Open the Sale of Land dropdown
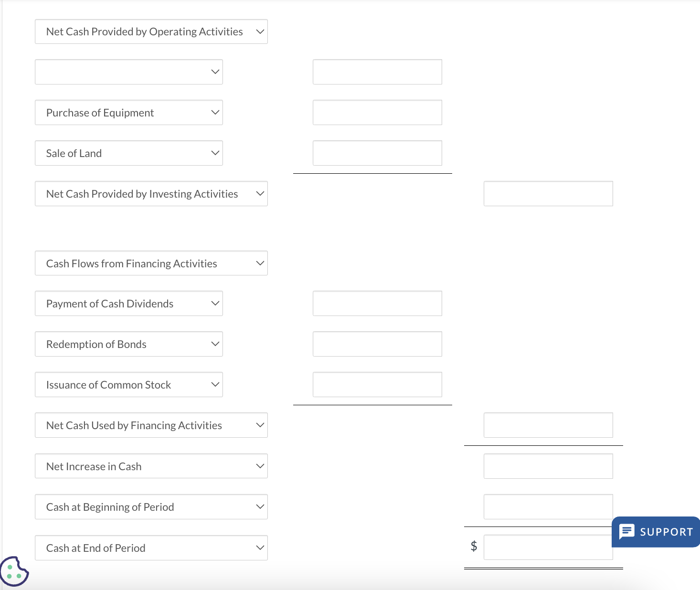700x590 pixels. click(x=129, y=153)
